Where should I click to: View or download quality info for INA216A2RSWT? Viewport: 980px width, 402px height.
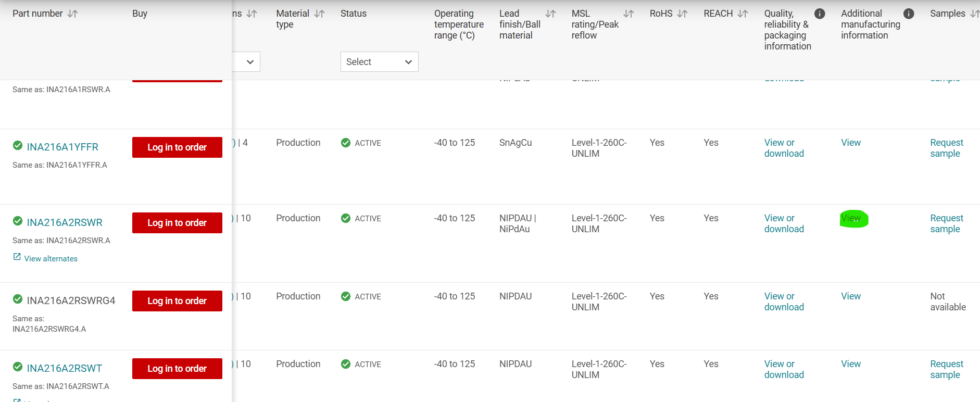click(x=784, y=370)
